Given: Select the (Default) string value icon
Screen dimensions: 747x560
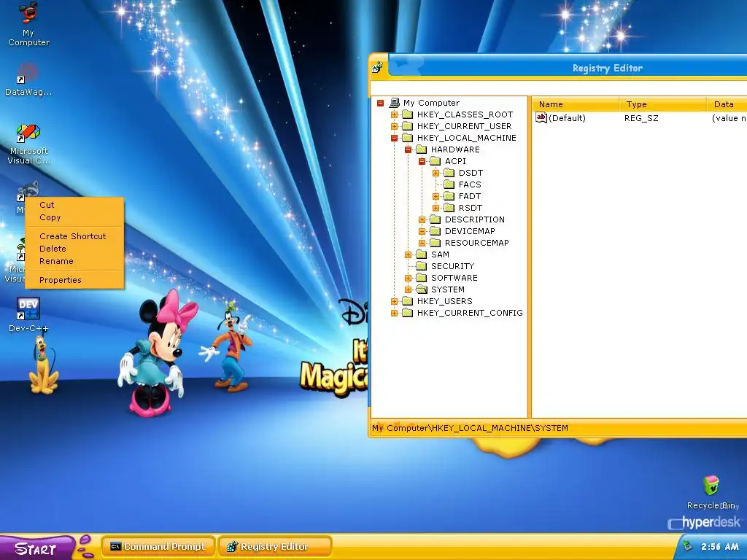Looking at the screenshot, I should click(541, 117).
